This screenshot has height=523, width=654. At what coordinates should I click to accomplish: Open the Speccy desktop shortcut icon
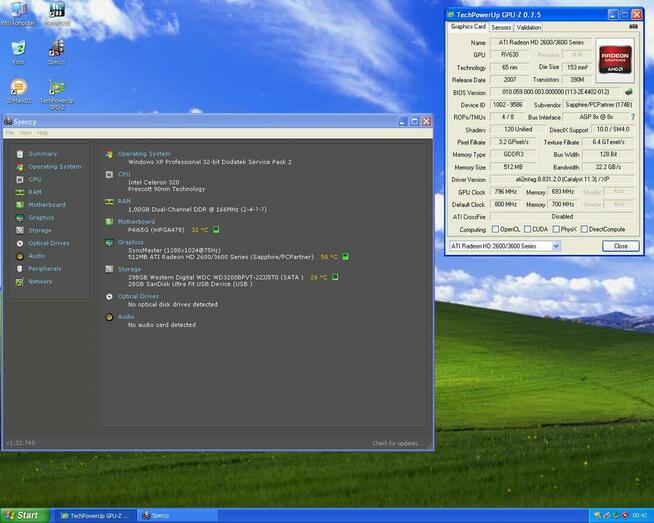(56, 53)
